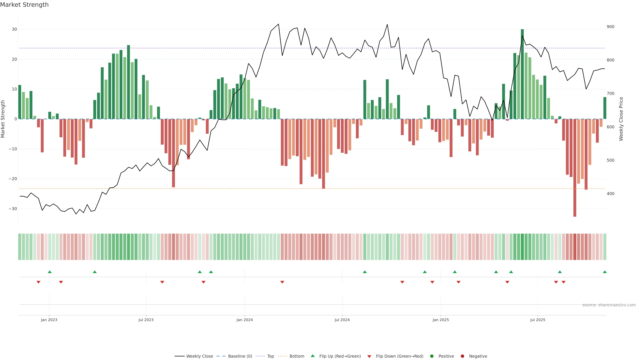Click the Flip Up green triangle legend icon
This screenshot has width=644, height=362.
[312, 356]
